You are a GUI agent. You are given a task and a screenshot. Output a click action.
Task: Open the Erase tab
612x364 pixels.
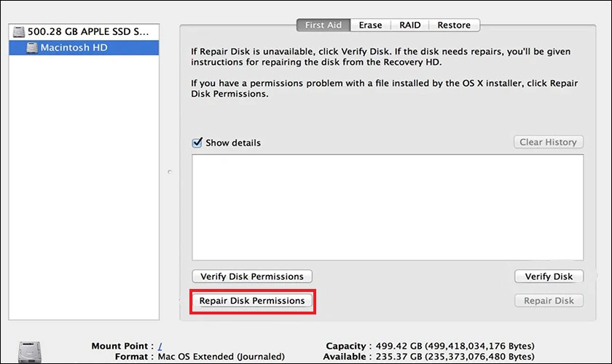[370, 25]
